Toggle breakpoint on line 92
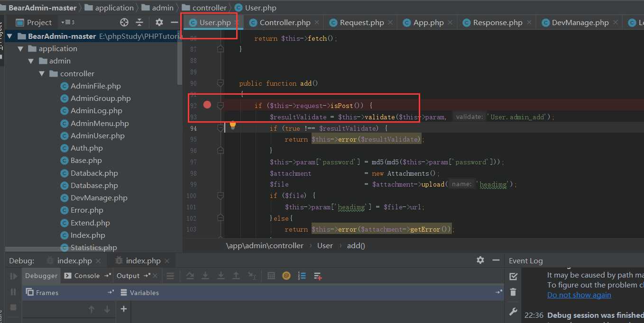The height and width of the screenshot is (323, 644). click(x=207, y=105)
